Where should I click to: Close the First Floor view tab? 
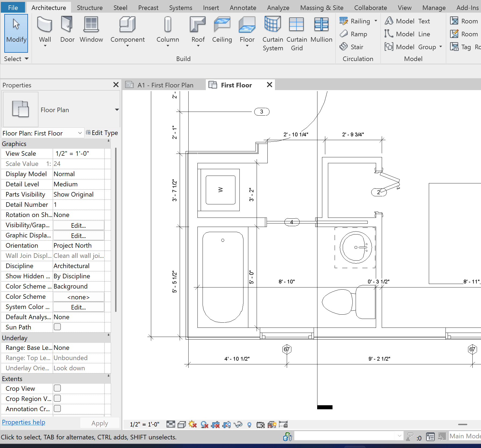(269, 85)
